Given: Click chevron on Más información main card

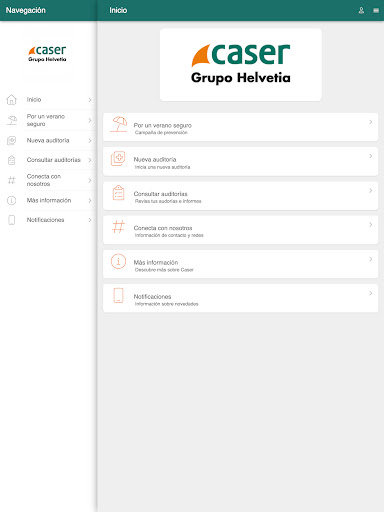Looking at the screenshot, I should pos(371,259).
